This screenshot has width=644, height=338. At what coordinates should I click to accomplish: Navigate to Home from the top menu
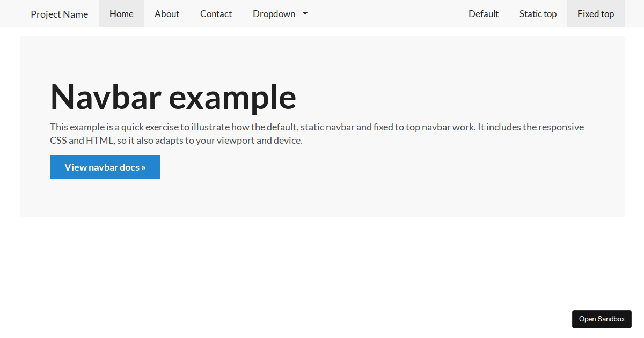point(121,13)
